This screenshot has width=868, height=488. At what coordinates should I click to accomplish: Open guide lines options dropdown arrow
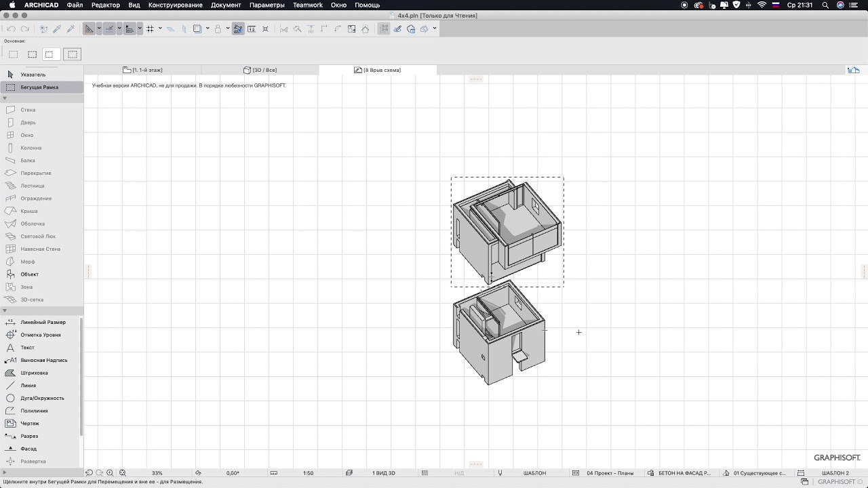(x=99, y=29)
